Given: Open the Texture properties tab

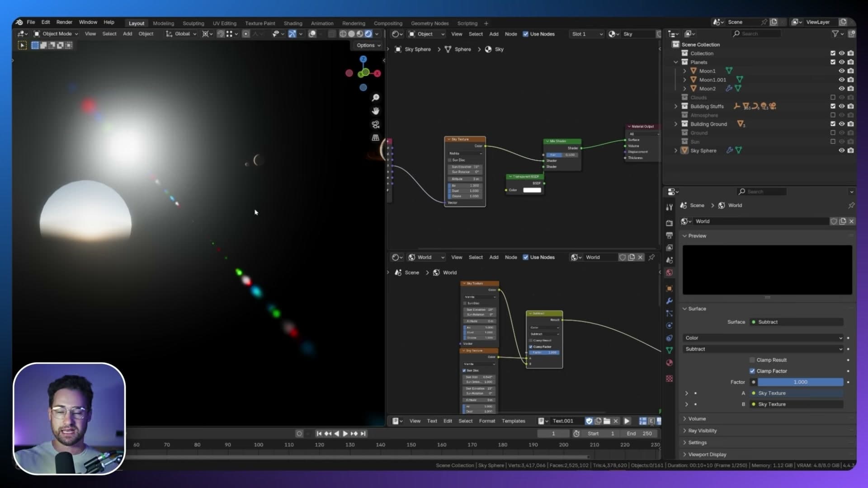Looking at the screenshot, I should (670, 379).
